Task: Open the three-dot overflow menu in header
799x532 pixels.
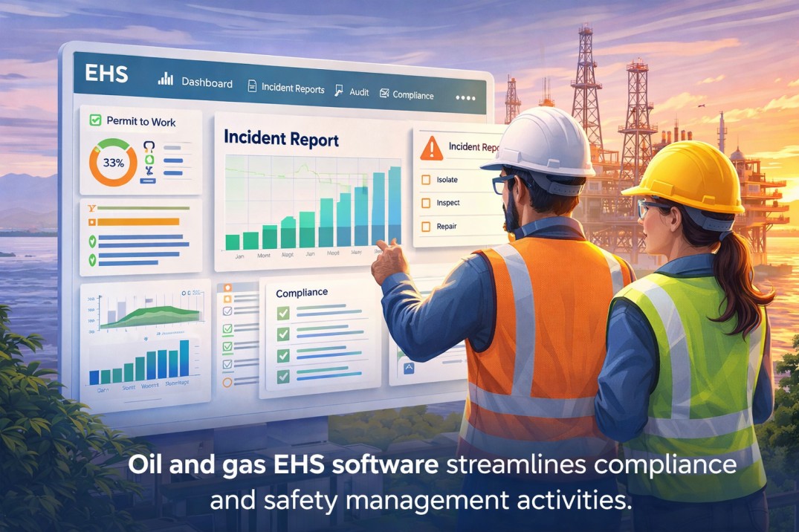Action: pos(465,98)
